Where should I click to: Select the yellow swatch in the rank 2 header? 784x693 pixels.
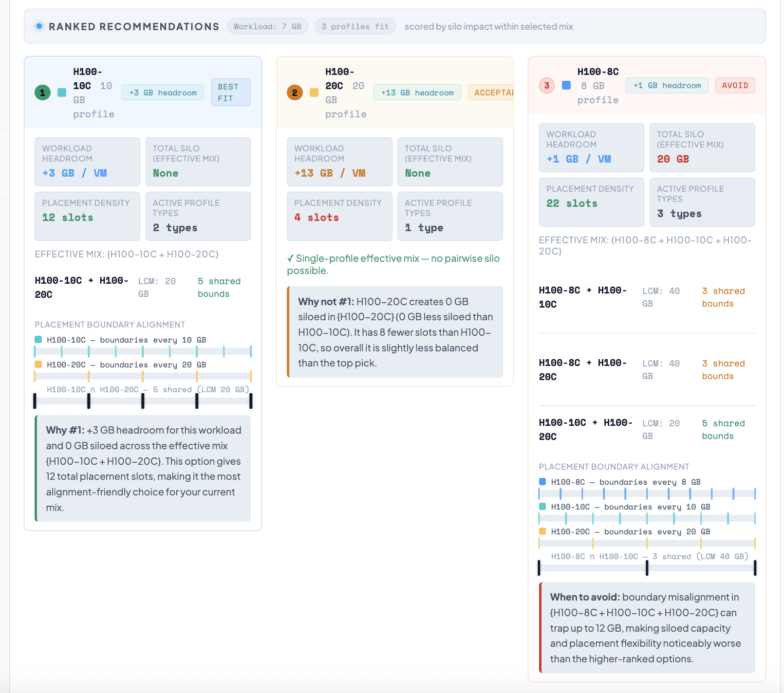click(314, 92)
